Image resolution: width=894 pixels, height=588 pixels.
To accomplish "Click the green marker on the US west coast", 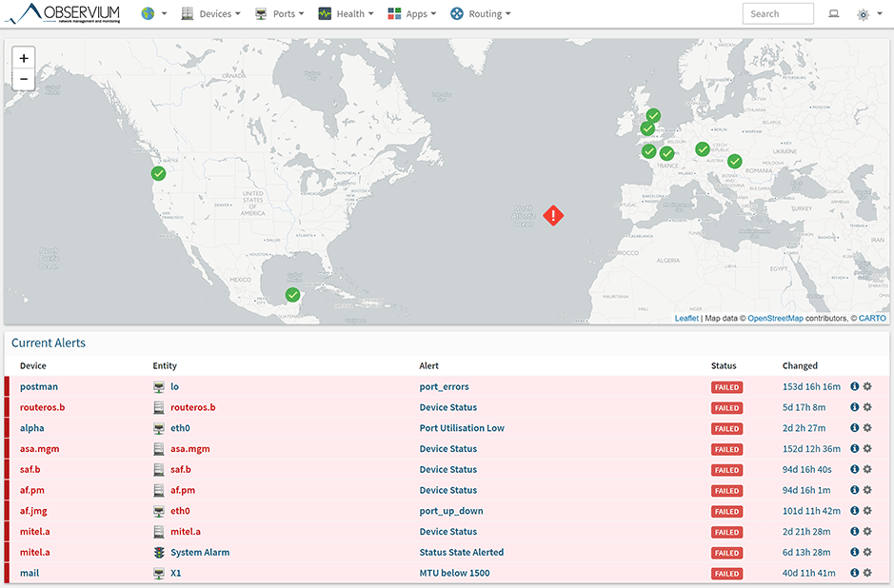I will click(x=159, y=173).
